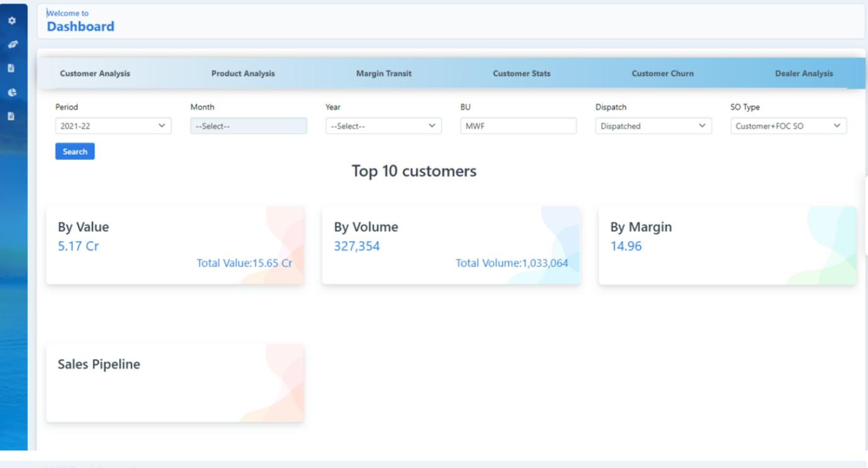Click the document icon below the pie chart
This screenshot has width=868, height=468.
[11, 116]
